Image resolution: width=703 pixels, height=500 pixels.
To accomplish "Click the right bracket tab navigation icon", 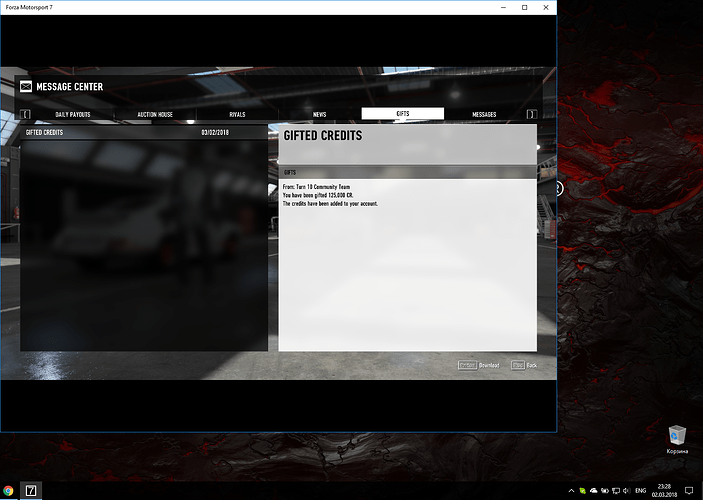I will tap(532, 114).
